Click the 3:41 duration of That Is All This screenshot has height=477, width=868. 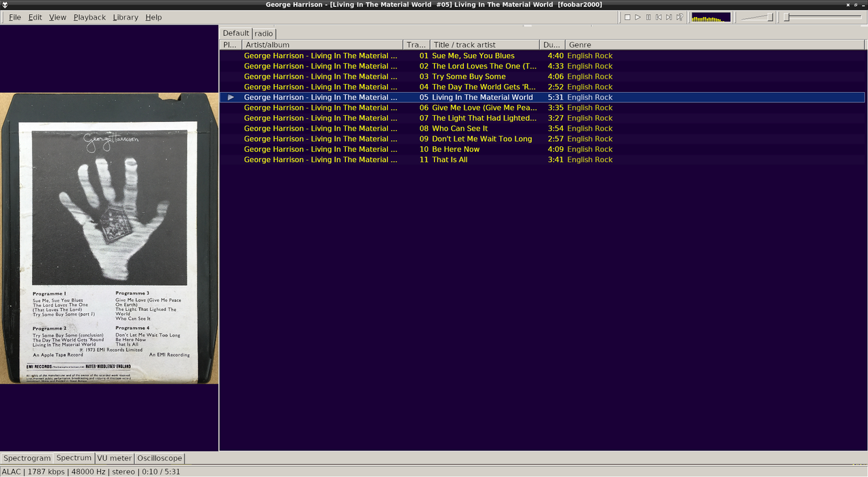click(x=555, y=160)
